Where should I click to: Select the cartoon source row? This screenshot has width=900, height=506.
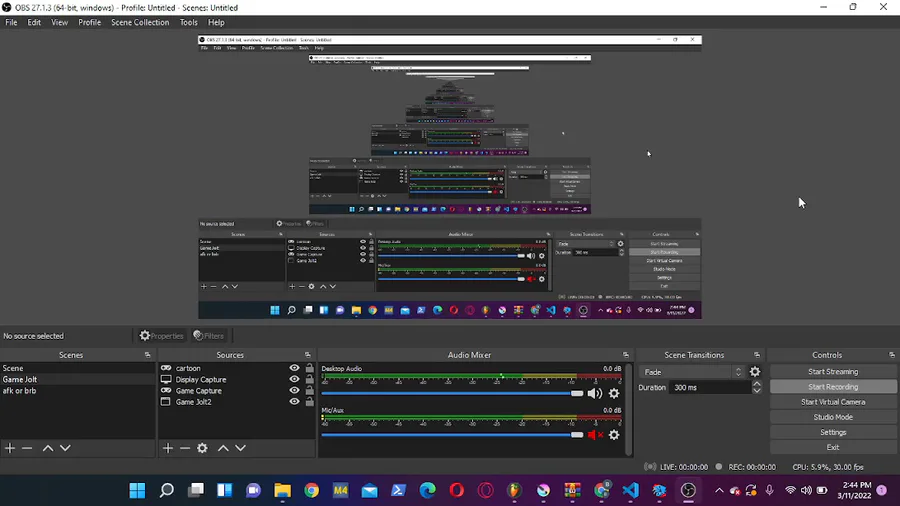coord(236,368)
